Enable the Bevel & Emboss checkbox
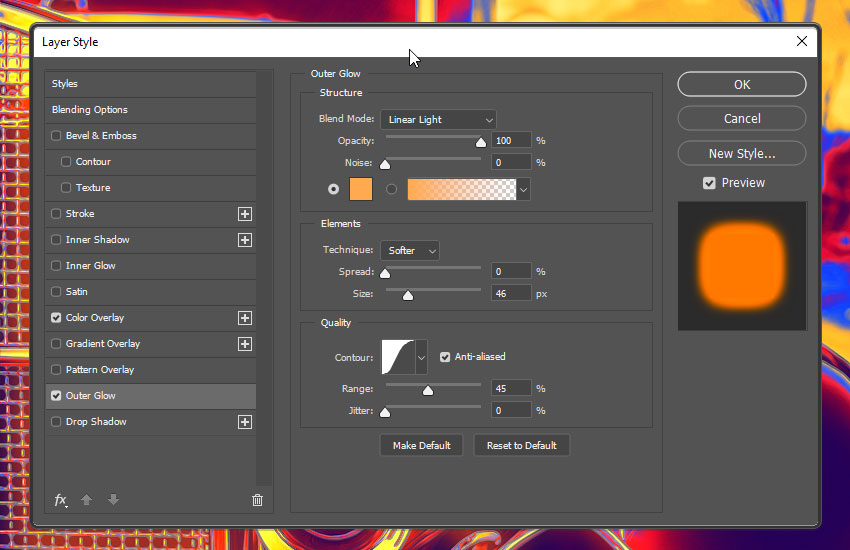 coord(56,135)
